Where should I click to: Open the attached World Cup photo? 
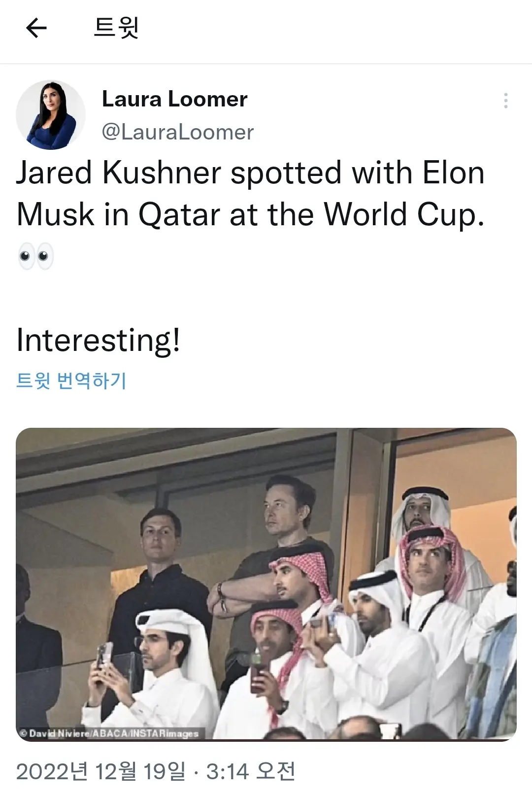(266, 584)
